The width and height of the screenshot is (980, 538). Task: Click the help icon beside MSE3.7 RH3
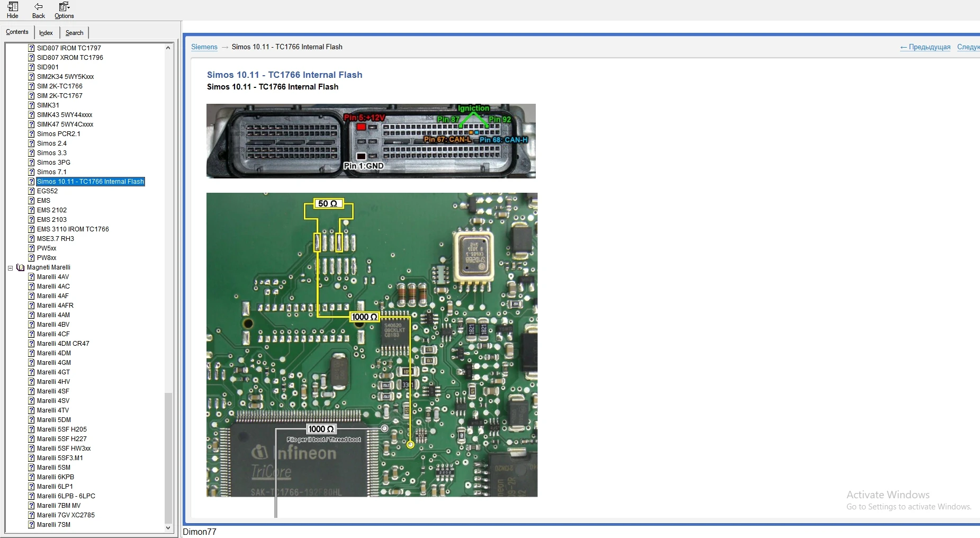pyautogui.click(x=31, y=239)
